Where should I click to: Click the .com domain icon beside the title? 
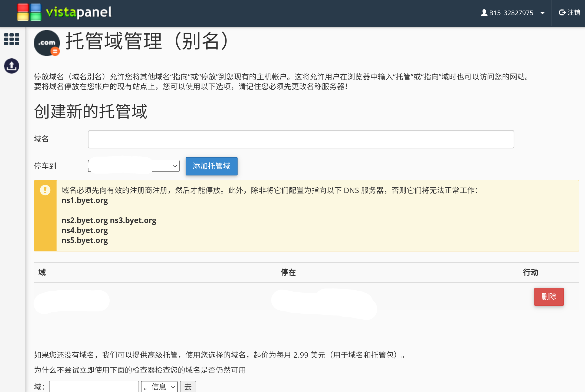(x=47, y=43)
